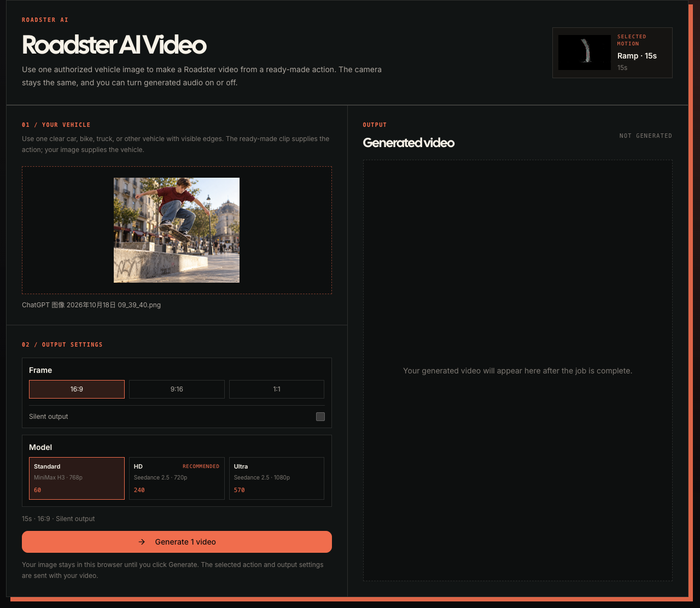
Task: Enable the Silent output checkbox
Action: 320,417
